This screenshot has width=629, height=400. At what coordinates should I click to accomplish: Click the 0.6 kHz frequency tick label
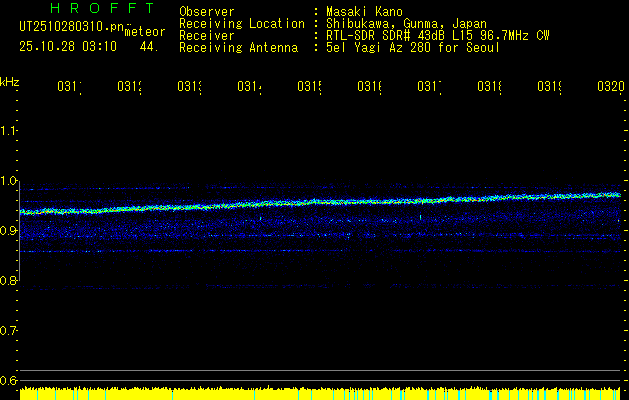9,381
